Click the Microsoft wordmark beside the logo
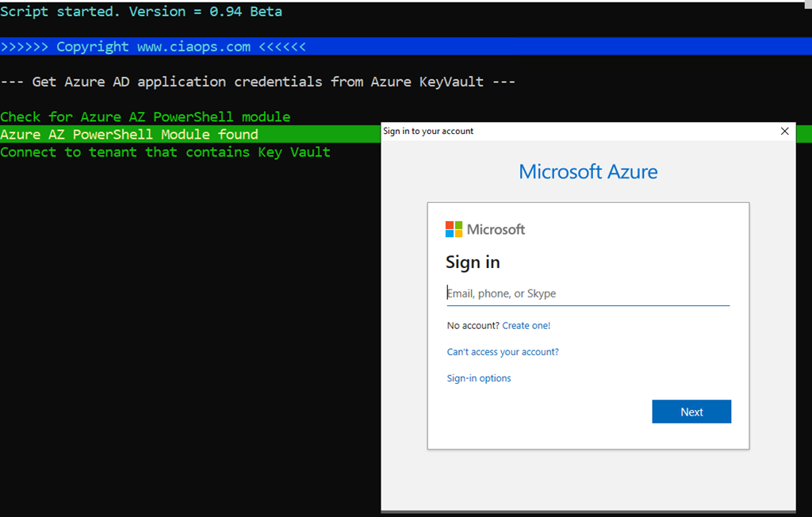Screen dimensions: 812x517 coord(496,230)
